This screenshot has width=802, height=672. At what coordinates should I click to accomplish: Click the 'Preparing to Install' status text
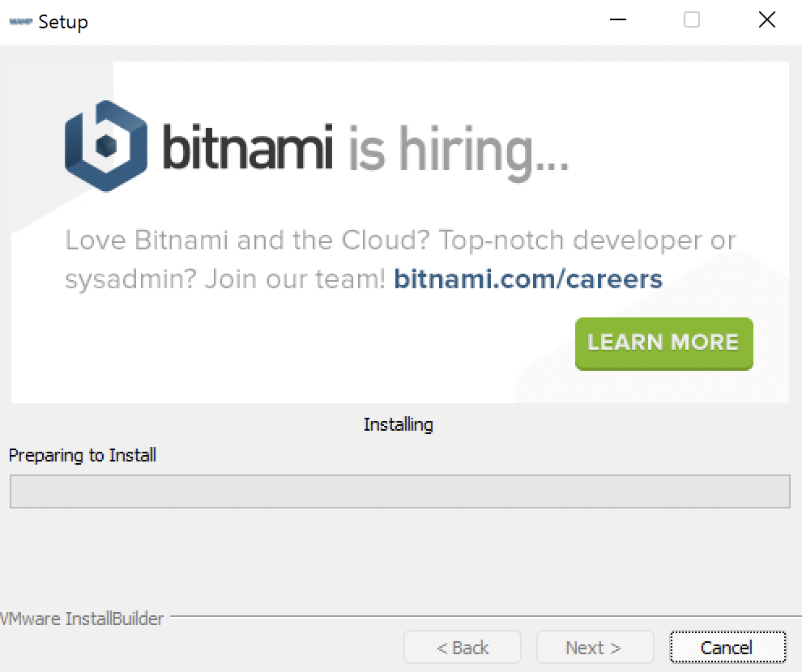(x=83, y=455)
